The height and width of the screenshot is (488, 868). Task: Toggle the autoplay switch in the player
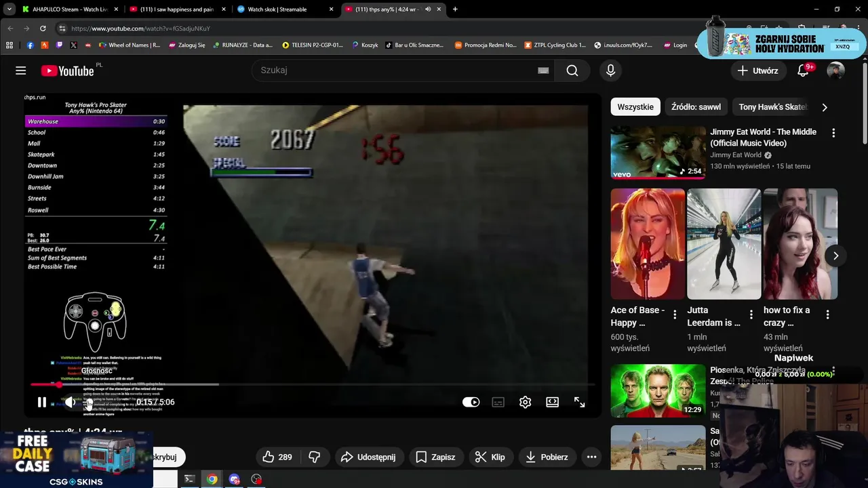pyautogui.click(x=471, y=402)
